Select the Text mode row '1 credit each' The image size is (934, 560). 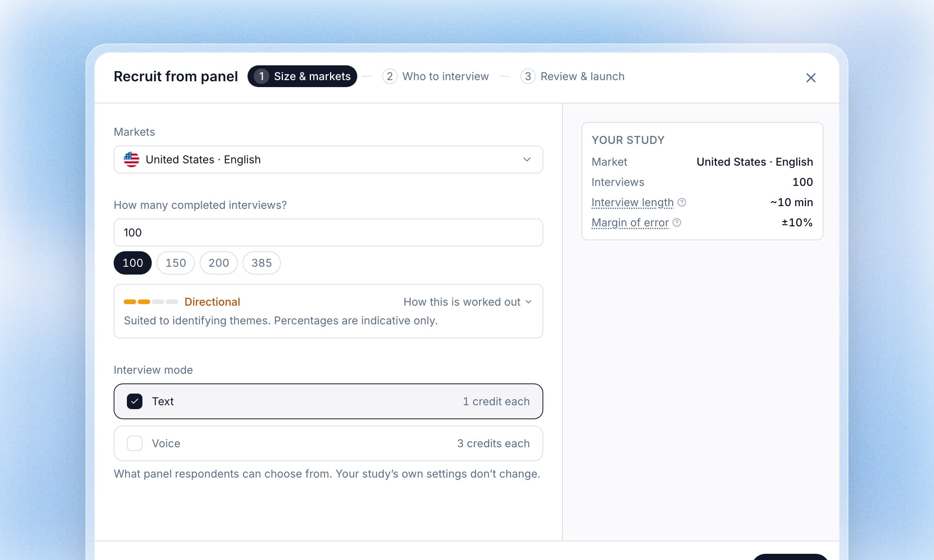328,401
